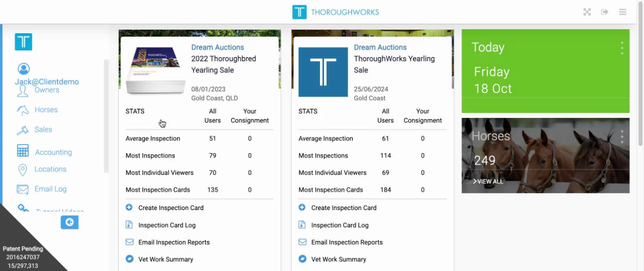Click the user profile avatar icon
Screen dimensions: 644x271
pyautogui.click(x=23, y=69)
